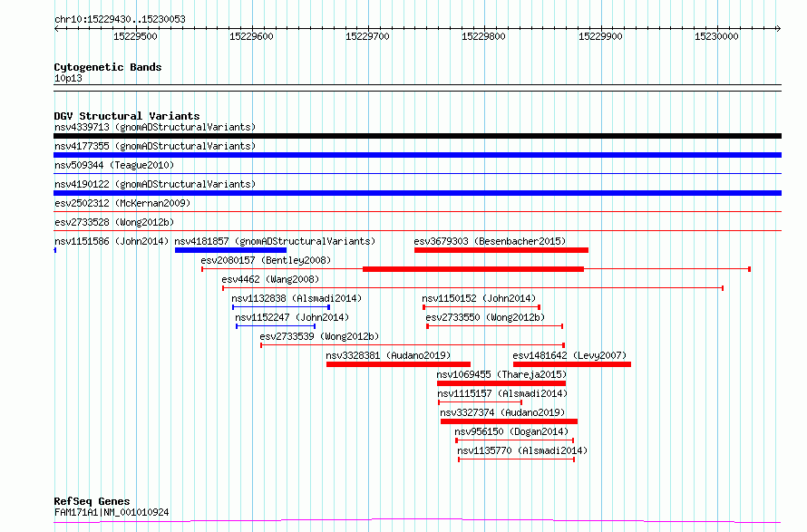Open variant nsv1069455 (Thareja2015)
Image resolution: width=807 pixels, height=532 pixels.
tap(501, 374)
